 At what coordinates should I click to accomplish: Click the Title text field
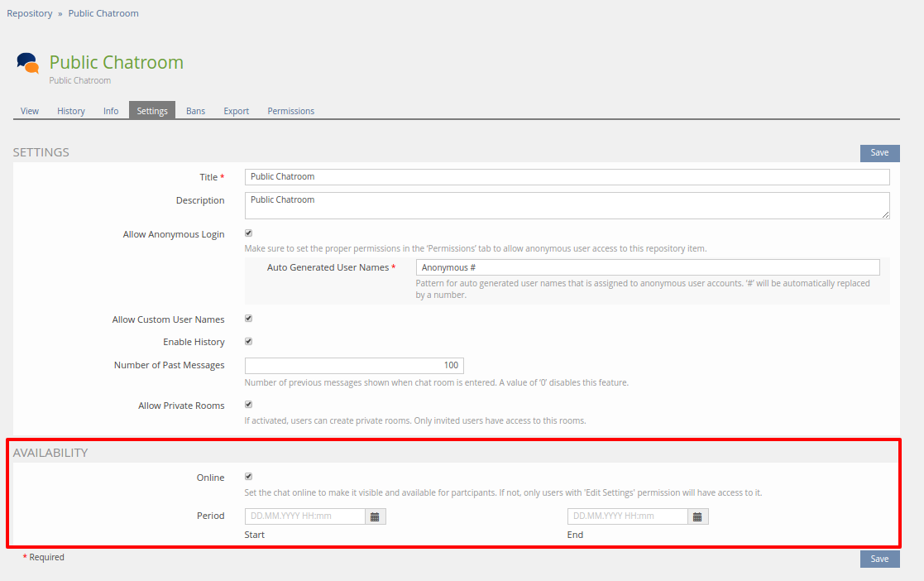click(567, 177)
